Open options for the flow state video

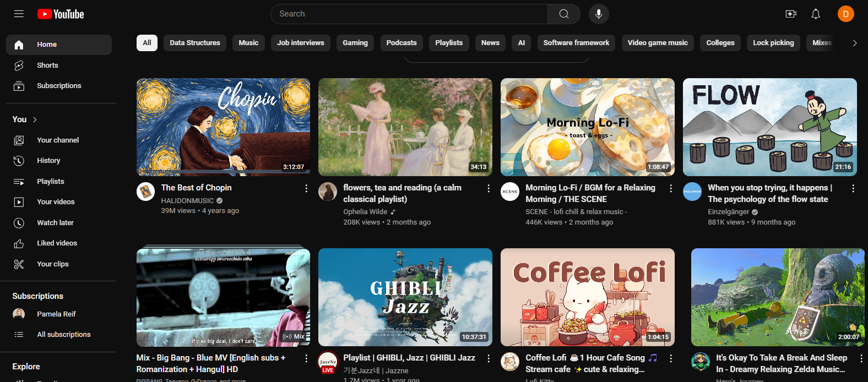tap(853, 189)
